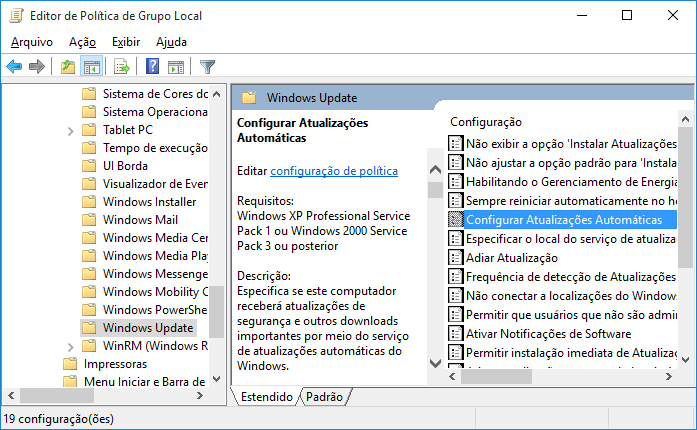Click the Filter funnel toolbar icon
Image resolution: width=697 pixels, height=430 pixels.
[207, 67]
